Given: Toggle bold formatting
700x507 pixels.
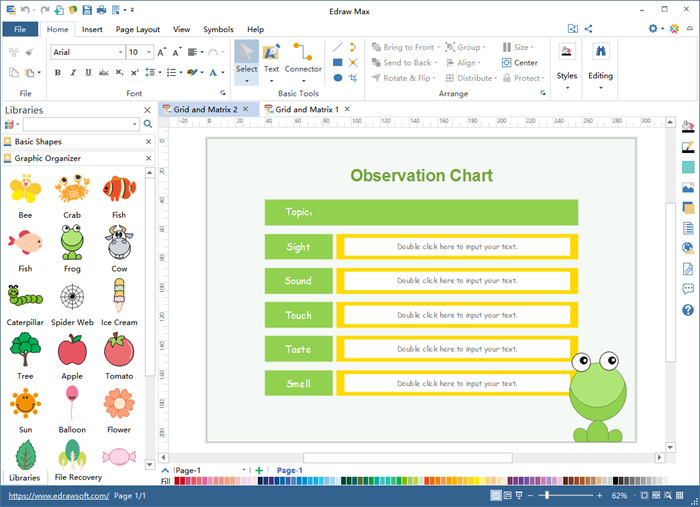Looking at the screenshot, I should tap(56, 73).
